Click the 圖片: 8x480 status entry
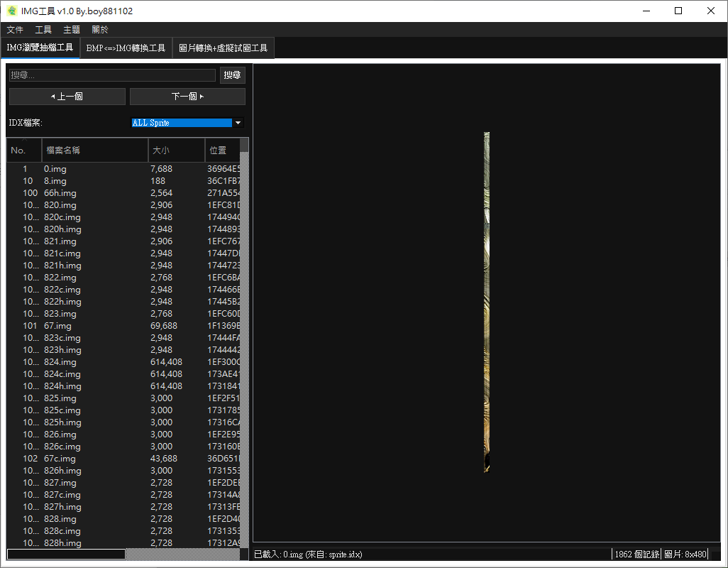Image resolution: width=728 pixels, height=568 pixels. [x=685, y=554]
